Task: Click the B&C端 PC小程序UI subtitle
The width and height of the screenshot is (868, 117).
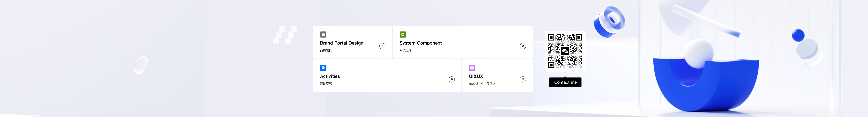Action: point(482,84)
